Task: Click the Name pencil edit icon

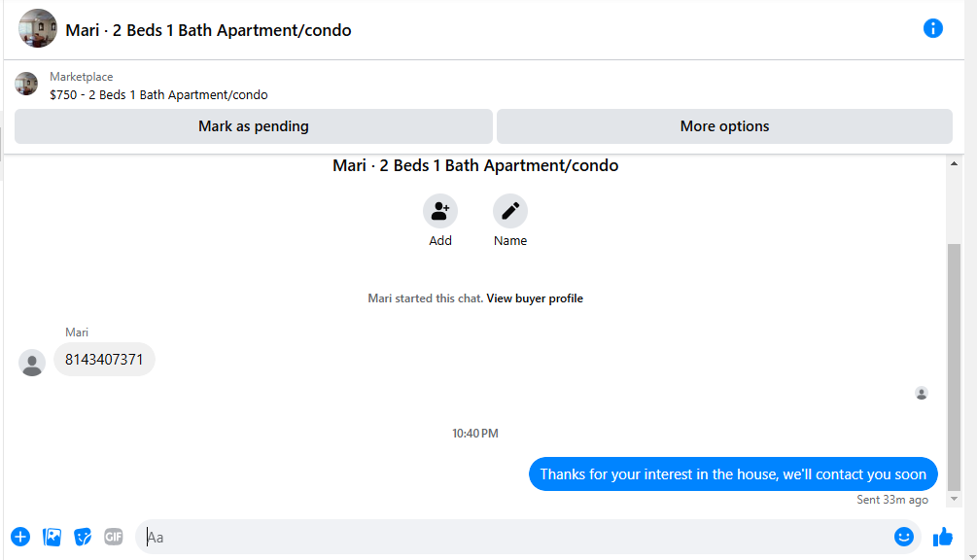Action: [509, 211]
